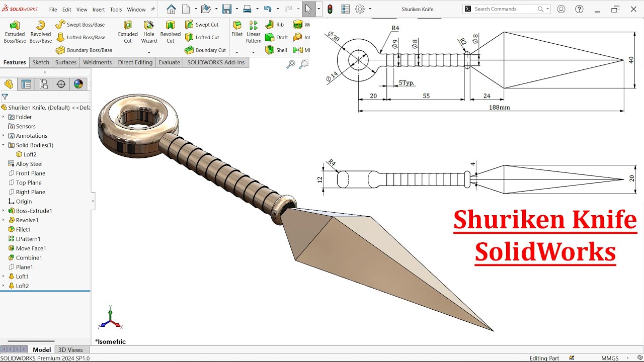Pick the Boundary Cut feature
The image size is (644, 362).
click(205, 50)
